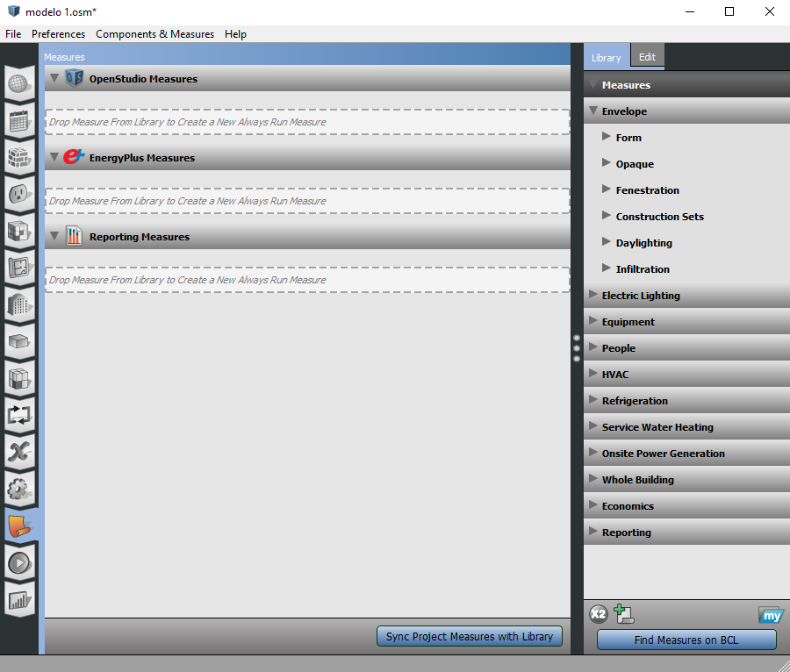The width and height of the screenshot is (790, 672).
Task: Open the Run Simulation play icon
Action: (x=19, y=563)
